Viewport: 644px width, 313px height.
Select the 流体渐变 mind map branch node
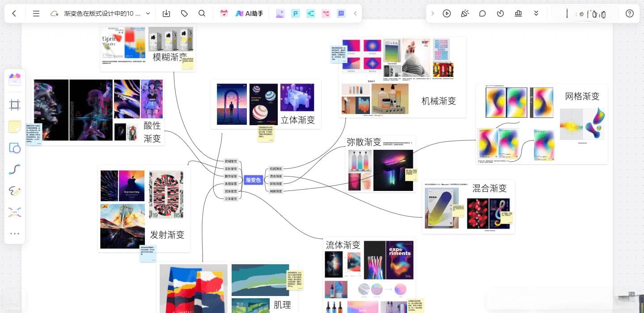click(231, 191)
